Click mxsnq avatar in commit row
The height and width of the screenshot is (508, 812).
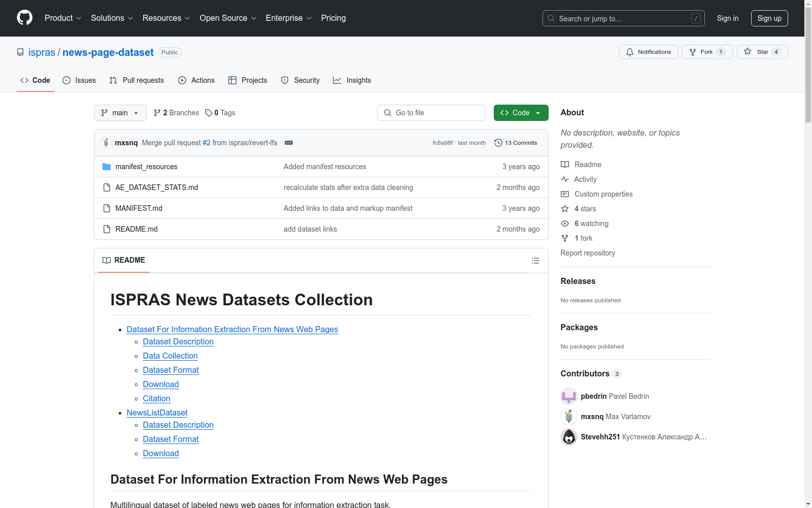[x=106, y=143]
